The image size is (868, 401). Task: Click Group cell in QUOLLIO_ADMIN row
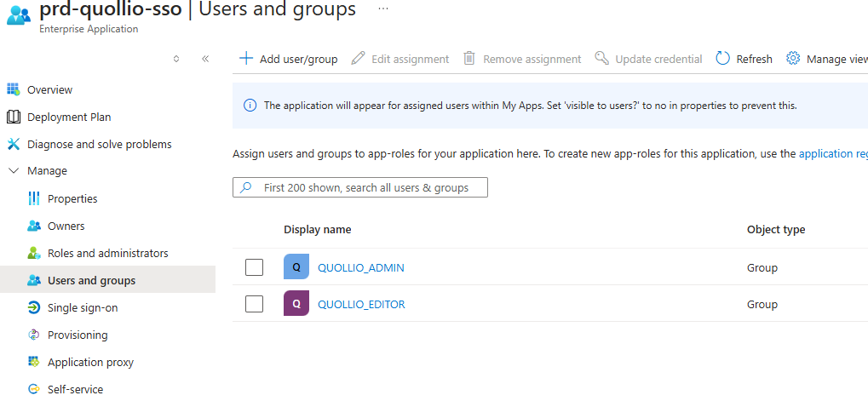point(762,267)
